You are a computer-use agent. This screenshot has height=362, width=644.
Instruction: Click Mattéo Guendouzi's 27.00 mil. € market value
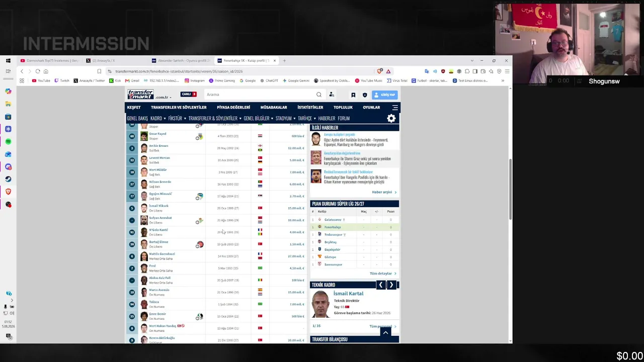296,256
